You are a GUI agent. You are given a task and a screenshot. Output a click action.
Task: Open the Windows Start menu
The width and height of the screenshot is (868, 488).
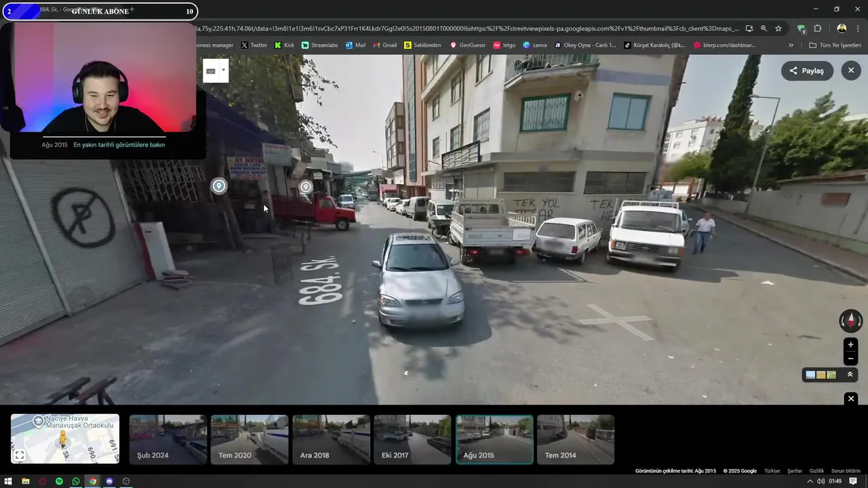(8, 481)
